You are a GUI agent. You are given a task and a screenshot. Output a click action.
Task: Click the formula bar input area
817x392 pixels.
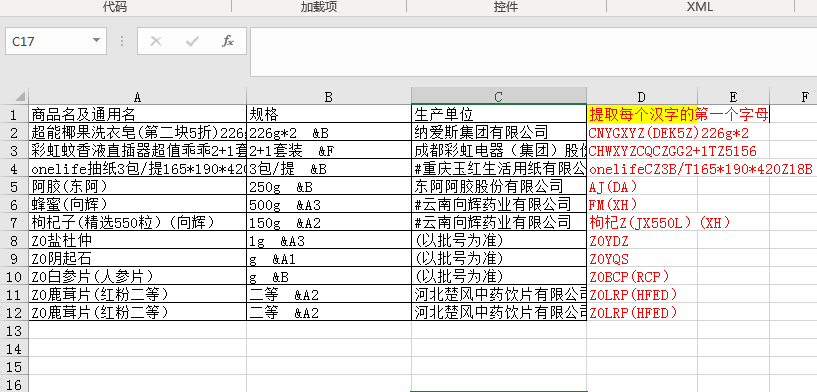tap(534, 52)
